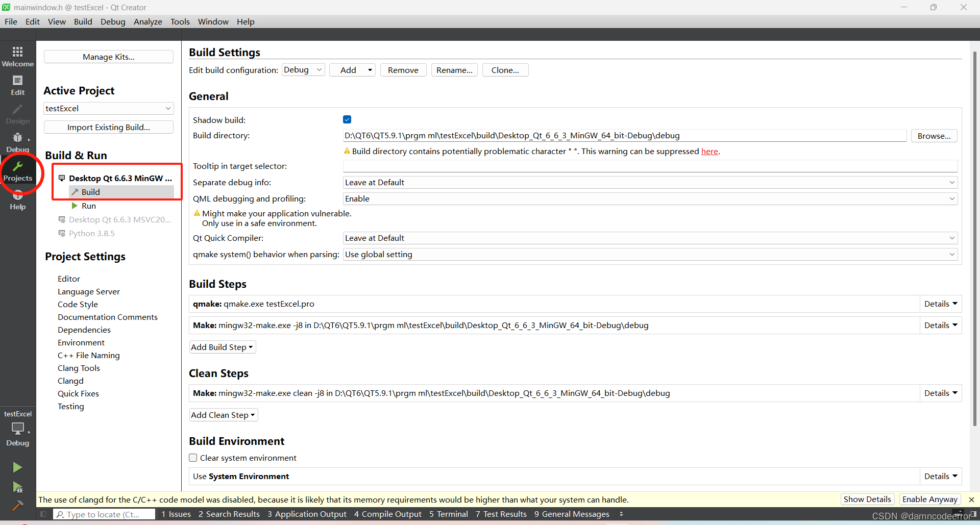Click Show Details on the info bar
This screenshot has width=980, height=525.
pyautogui.click(x=867, y=499)
